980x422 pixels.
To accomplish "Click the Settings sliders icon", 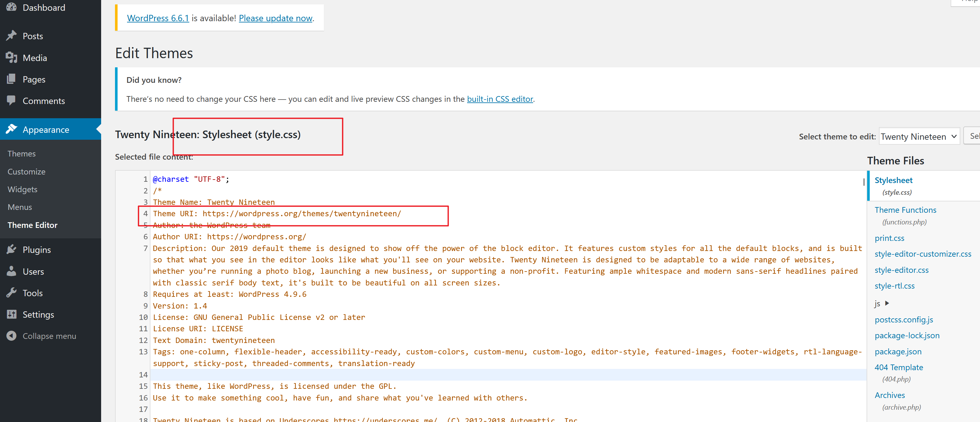I will (x=11, y=314).
